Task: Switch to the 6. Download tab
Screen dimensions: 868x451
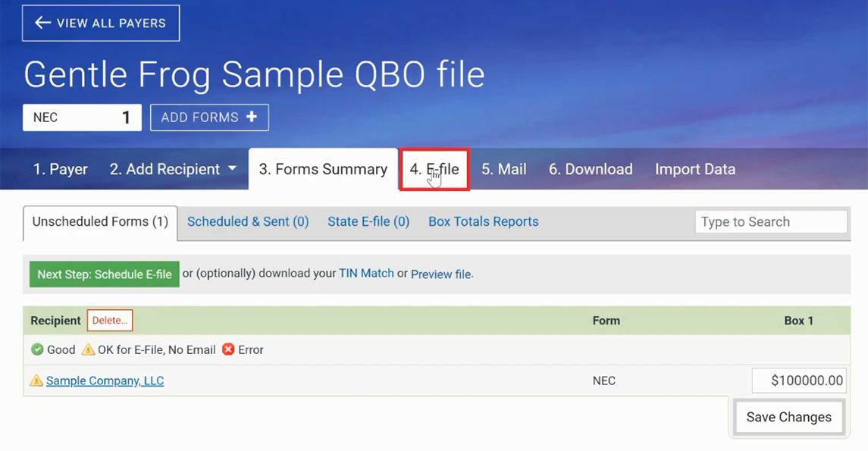Action: [591, 169]
